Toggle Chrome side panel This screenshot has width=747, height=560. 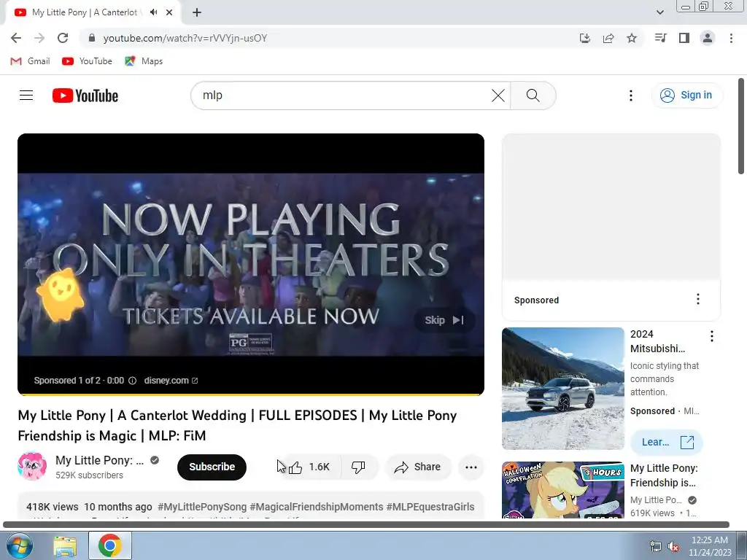pos(684,38)
